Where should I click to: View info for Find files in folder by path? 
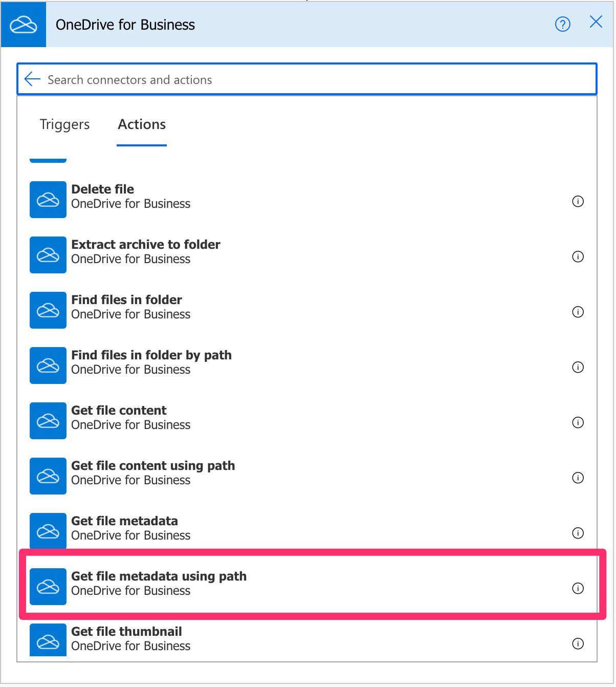click(x=578, y=367)
